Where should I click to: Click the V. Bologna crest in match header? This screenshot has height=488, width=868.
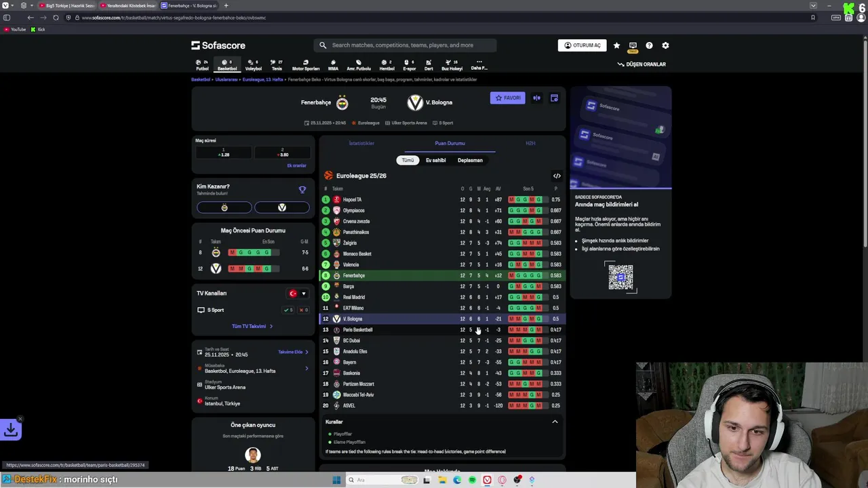[415, 103]
